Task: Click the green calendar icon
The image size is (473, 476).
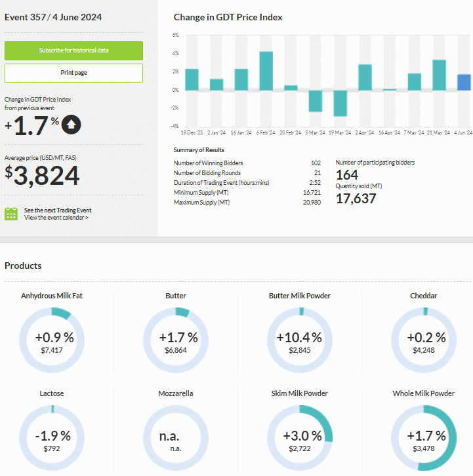Action: [11, 214]
